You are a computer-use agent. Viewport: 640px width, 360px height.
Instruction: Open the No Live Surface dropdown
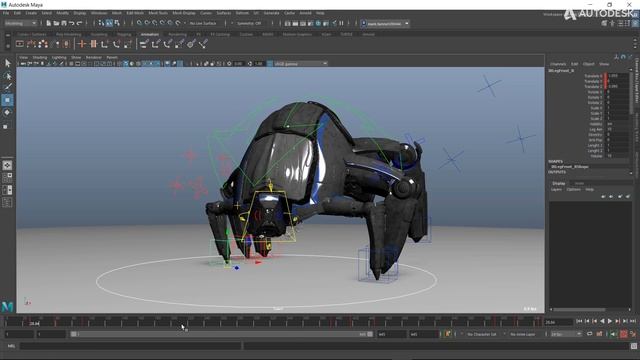point(203,23)
